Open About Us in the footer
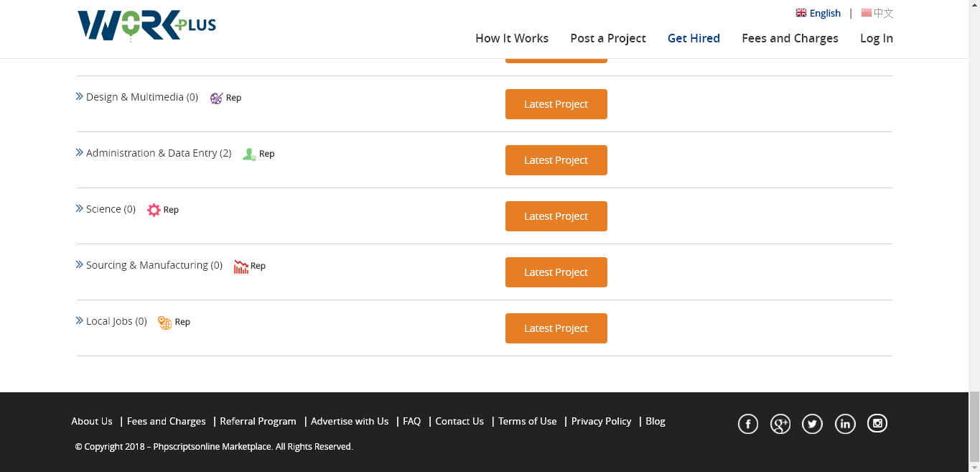 point(92,422)
